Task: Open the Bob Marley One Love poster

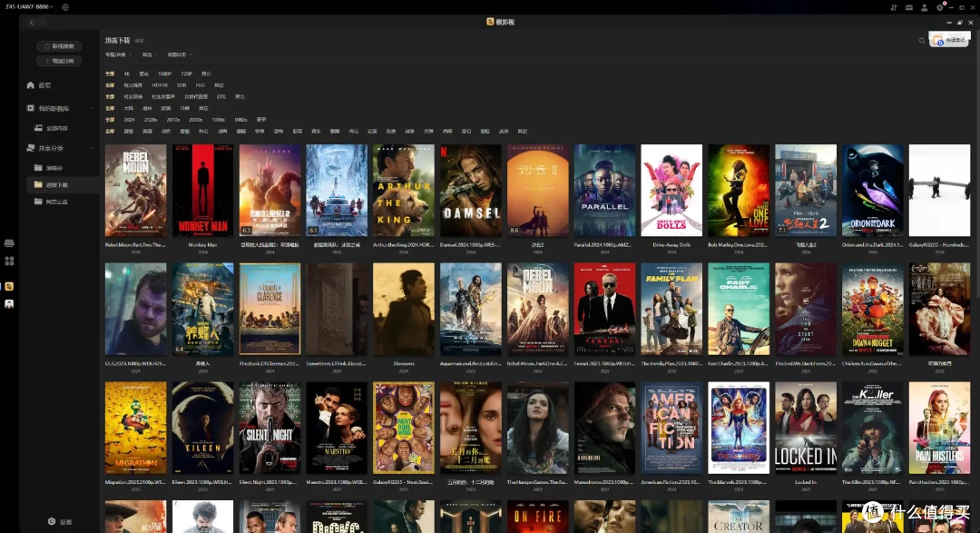Action: pos(739,190)
